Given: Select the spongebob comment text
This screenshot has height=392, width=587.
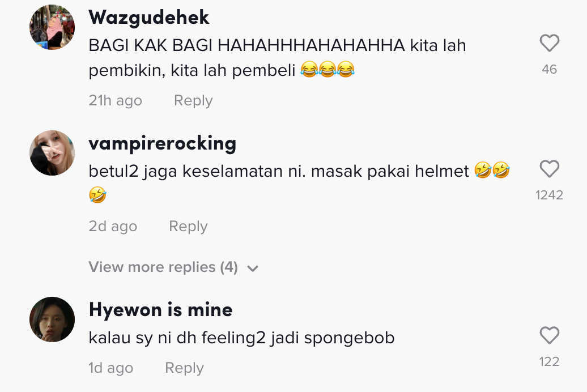Looking at the screenshot, I should [241, 338].
